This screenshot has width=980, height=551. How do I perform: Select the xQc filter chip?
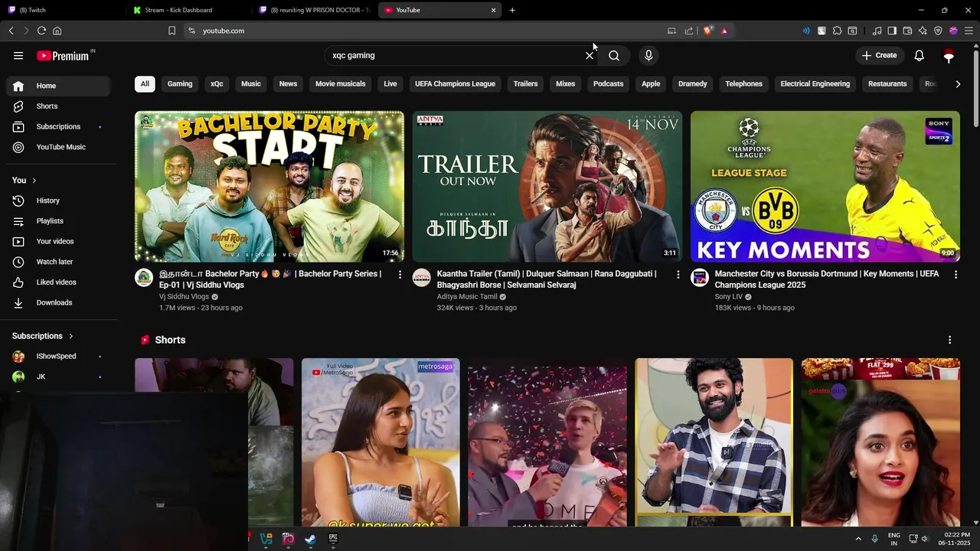point(217,83)
